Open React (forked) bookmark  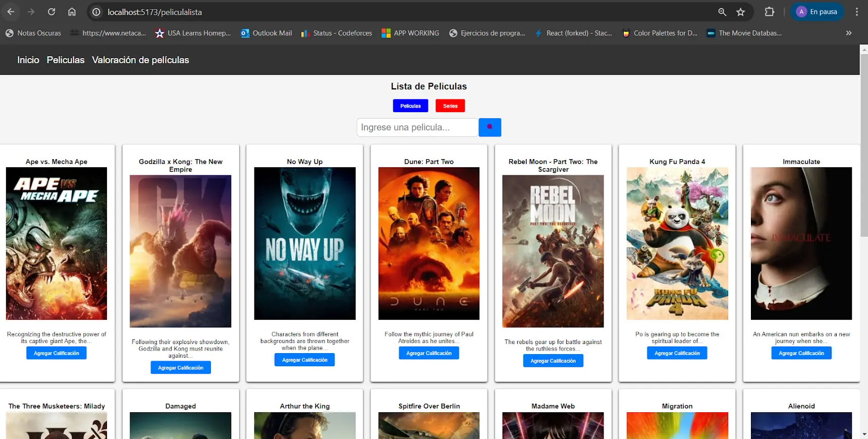coord(573,33)
